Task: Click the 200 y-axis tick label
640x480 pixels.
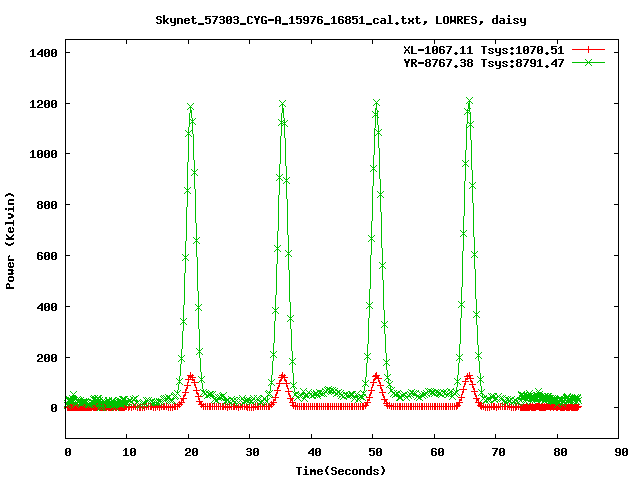Action: 47,358
